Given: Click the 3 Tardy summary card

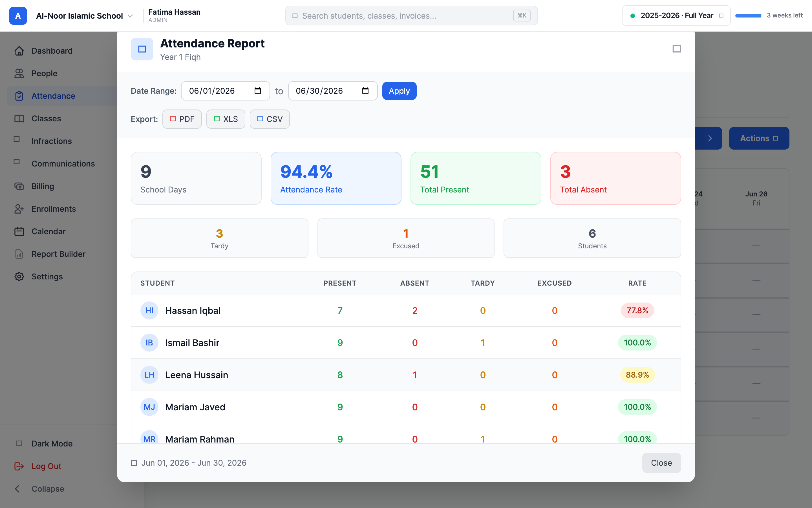Looking at the screenshot, I should [x=219, y=238].
